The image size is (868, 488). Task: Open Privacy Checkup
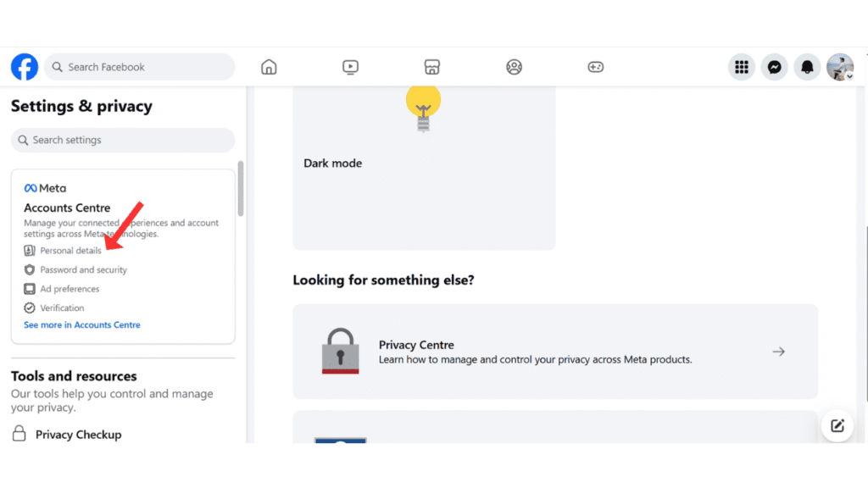pos(77,434)
